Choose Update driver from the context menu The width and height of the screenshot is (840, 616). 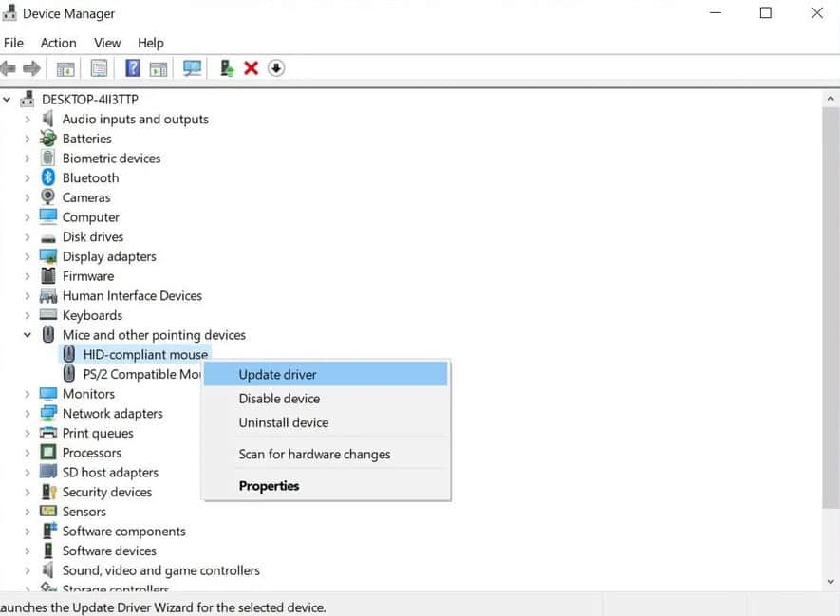(277, 374)
